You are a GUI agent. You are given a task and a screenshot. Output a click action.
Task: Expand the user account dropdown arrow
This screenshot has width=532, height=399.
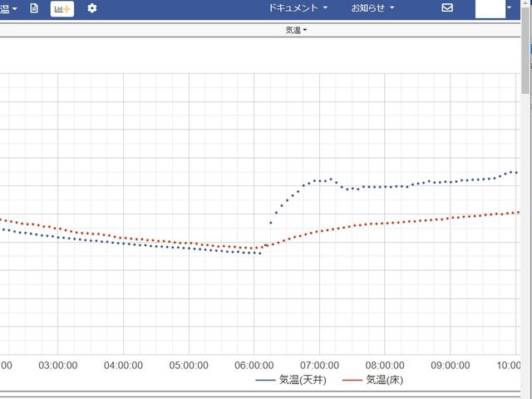(510, 8)
